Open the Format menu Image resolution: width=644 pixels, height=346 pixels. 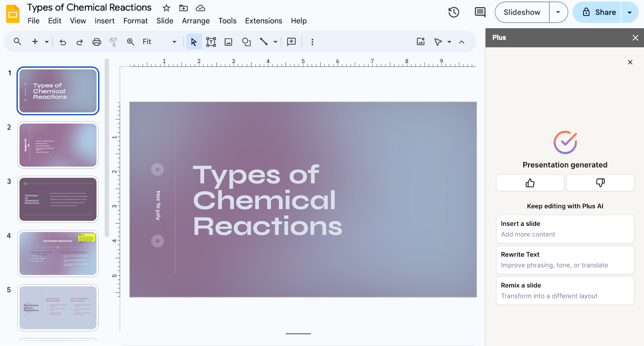coord(135,21)
